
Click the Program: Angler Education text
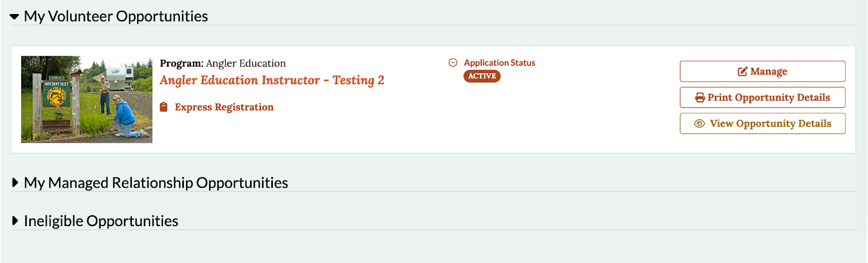(x=222, y=63)
